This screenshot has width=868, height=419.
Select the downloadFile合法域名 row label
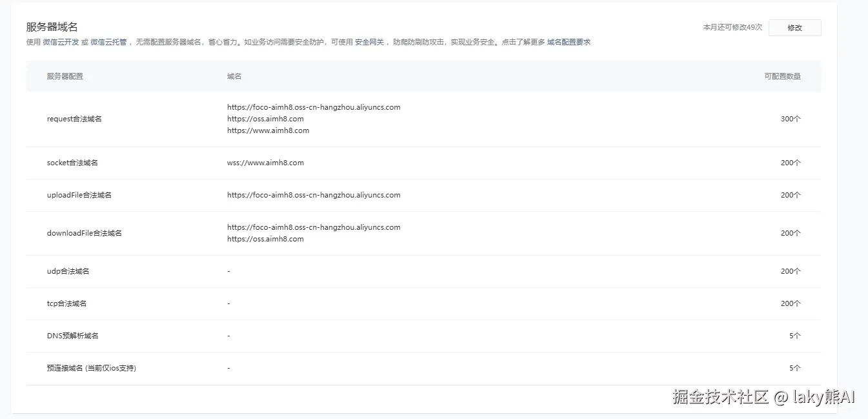[84, 233]
